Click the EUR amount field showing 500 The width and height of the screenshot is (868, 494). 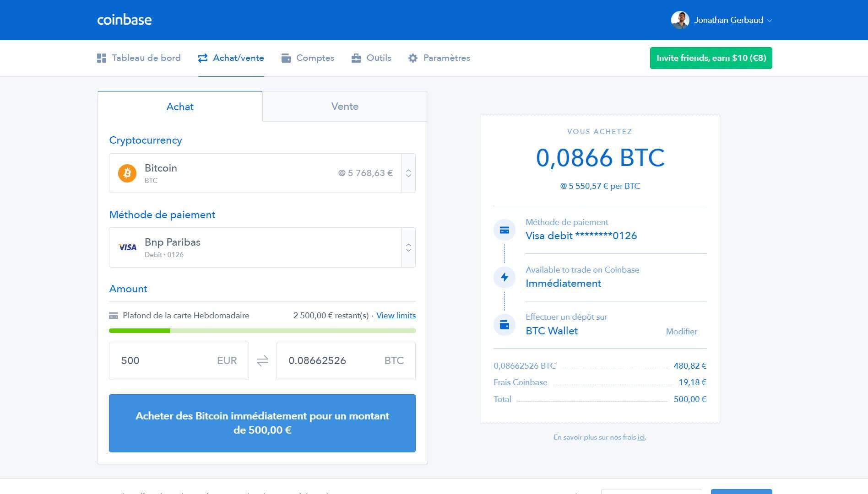point(179,361)
